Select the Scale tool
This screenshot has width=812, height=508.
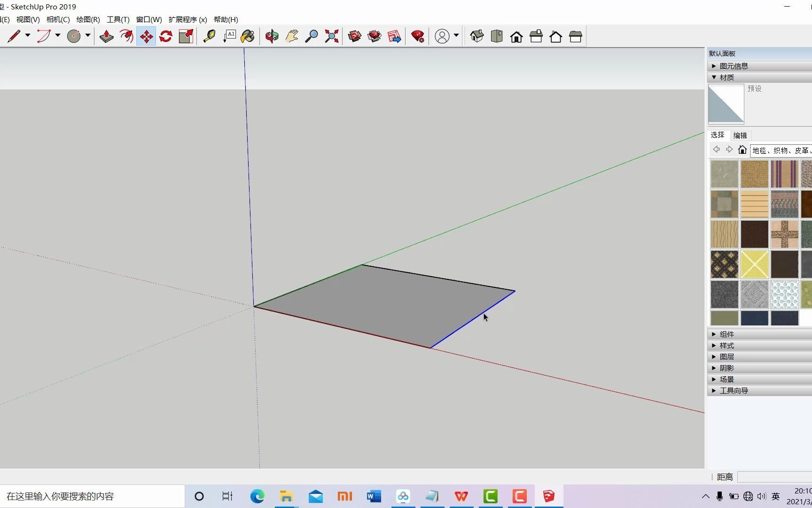click(x=186, y=36)
